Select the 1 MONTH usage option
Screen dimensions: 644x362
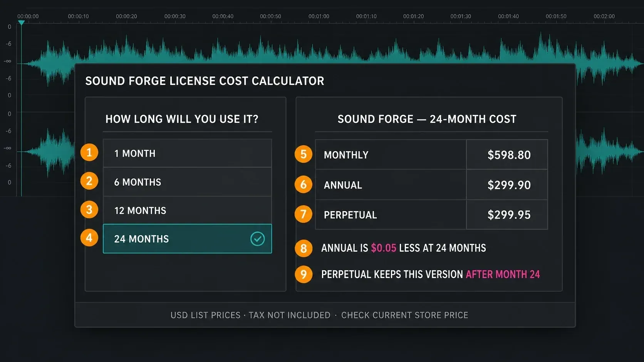(187, 153)
